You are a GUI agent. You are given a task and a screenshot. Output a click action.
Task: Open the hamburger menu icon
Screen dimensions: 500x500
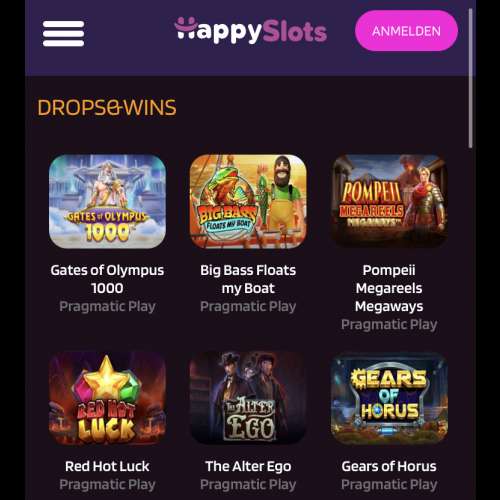[x=63, y=33]
